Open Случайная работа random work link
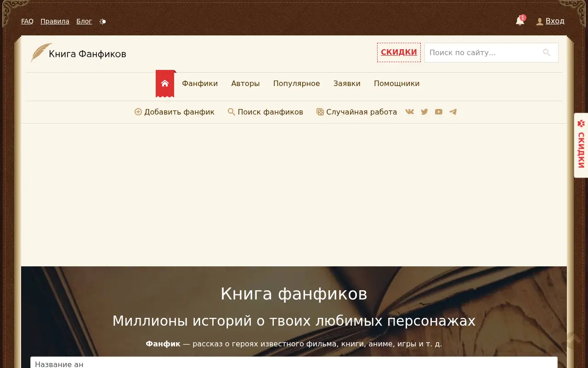This screenshot has width=588, height=368. pyautogui.click(x=356, y=112)
